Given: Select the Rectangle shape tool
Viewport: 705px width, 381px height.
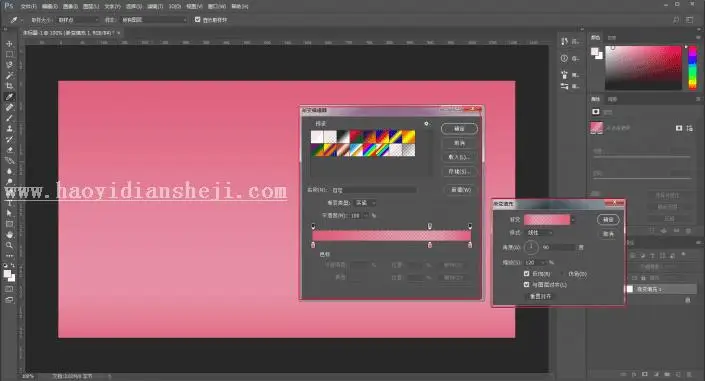Looking at the screenshot, I should point(9,224).
